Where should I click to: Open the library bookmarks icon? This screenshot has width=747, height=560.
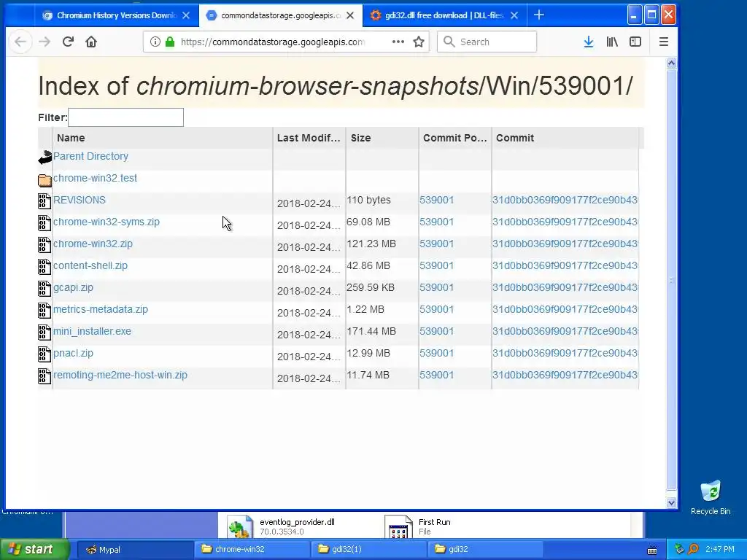coord(612,42)
